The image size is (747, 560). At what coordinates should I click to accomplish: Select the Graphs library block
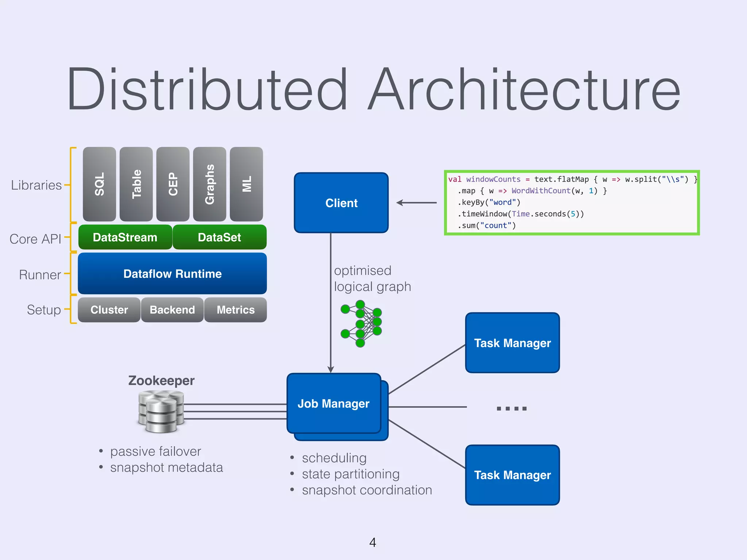[209, 184]
